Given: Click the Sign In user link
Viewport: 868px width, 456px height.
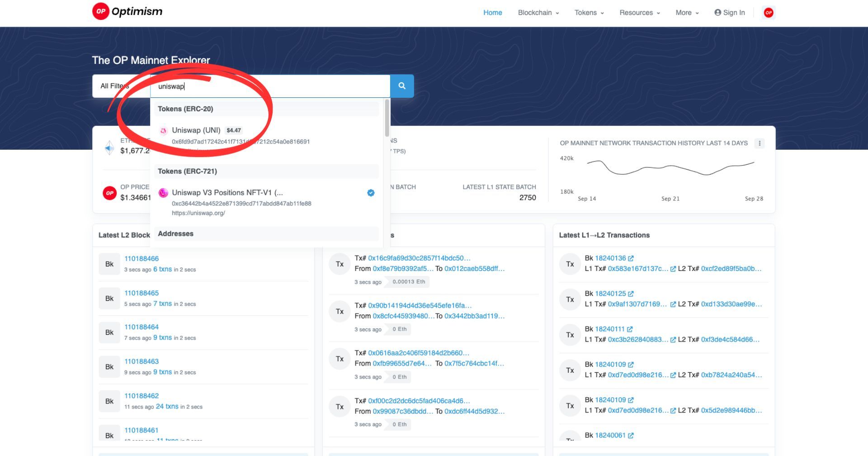Looking at the screenshot, I should point(730,13).
